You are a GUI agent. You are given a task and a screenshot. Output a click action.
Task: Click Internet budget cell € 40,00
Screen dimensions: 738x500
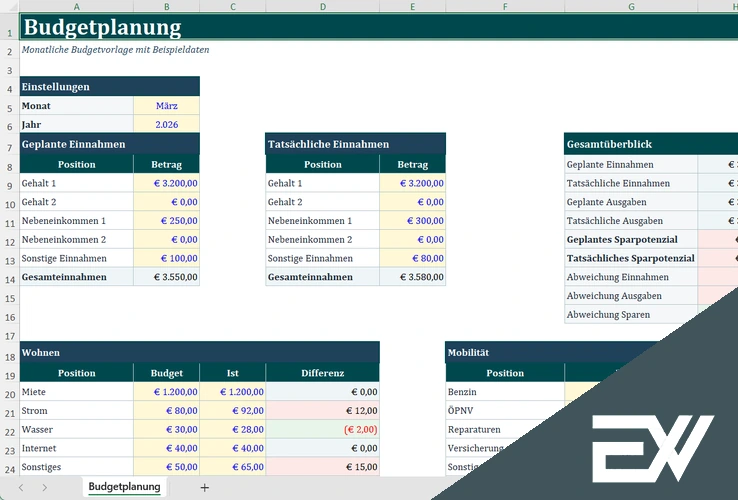click(x=167, y=448)
